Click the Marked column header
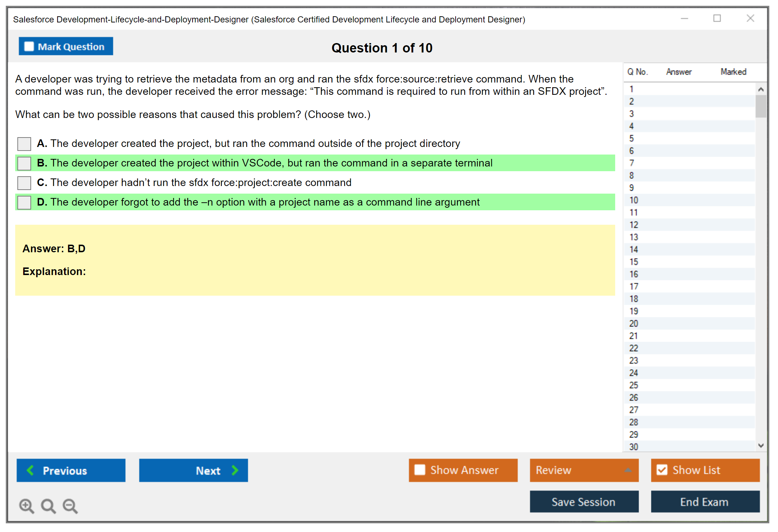Screen dimensions: 778x532 click(x=733, y=72)
